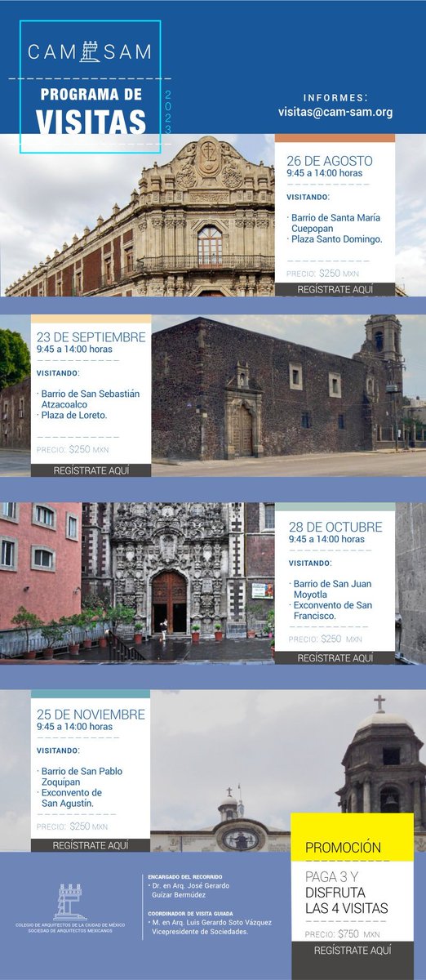Click the $750 MXN promotion price

[x=343, y=934]
